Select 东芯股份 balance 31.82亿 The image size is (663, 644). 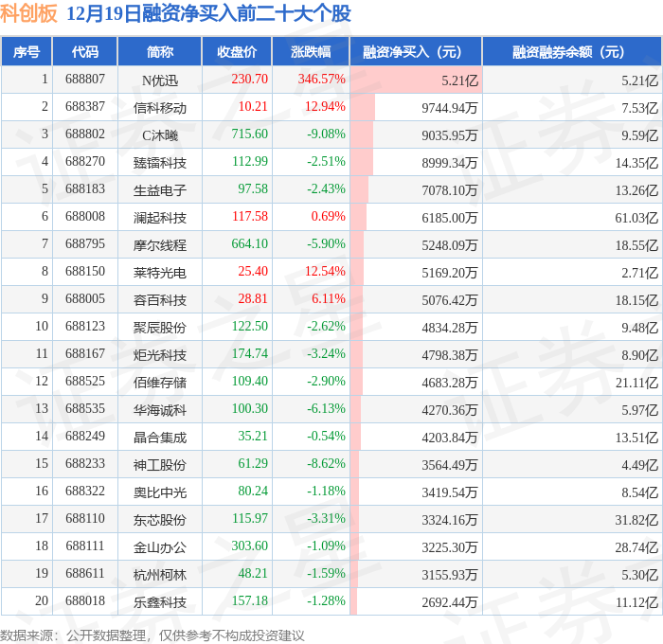point(636,520)
